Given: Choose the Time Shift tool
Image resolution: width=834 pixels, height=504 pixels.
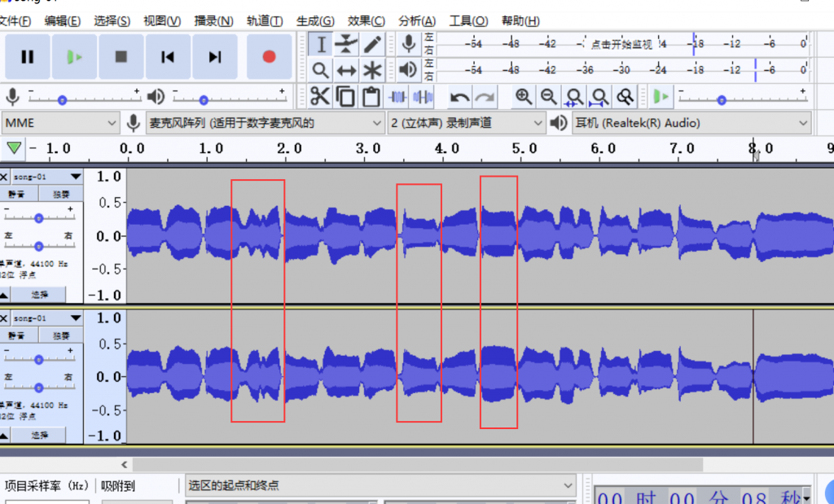Looking at the screenshot, I should pyautogui.click(x=346, y=70).
